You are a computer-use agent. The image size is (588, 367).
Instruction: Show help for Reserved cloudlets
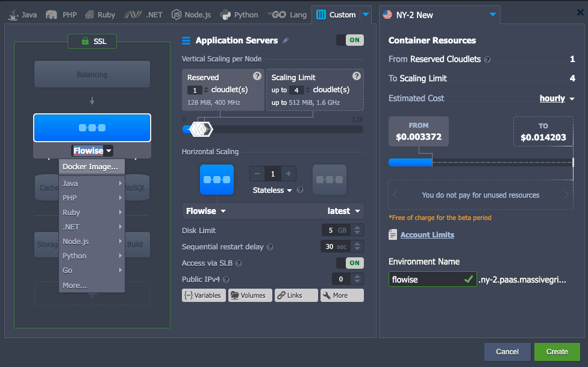point(257,76)
